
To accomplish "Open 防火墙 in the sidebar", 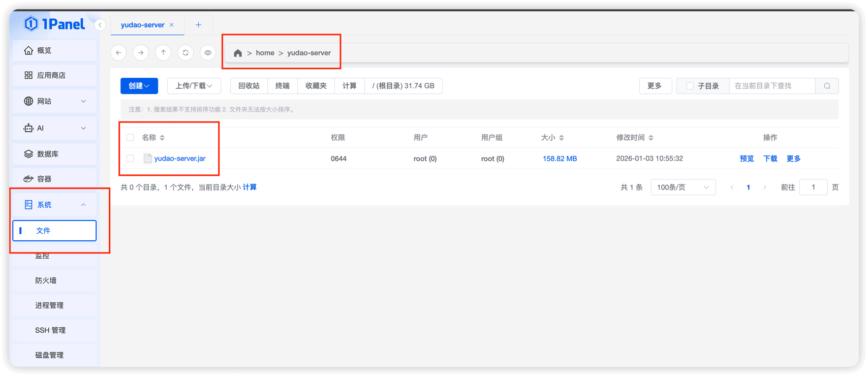I will [x=46, y=280].
